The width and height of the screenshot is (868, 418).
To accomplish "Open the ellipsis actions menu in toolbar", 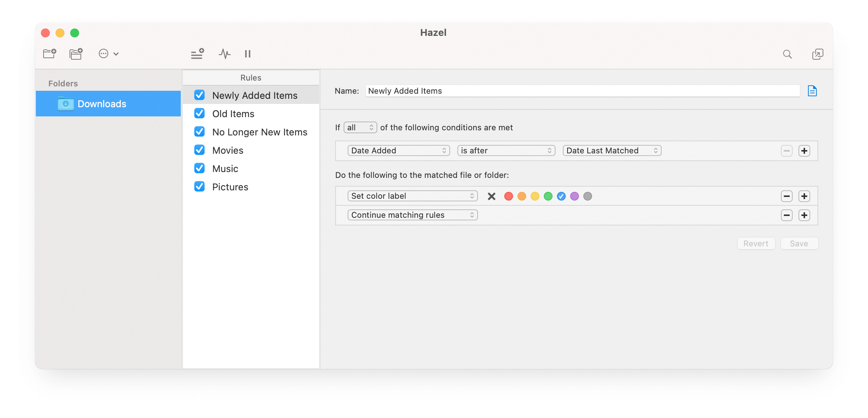I will tap(108, 54).
